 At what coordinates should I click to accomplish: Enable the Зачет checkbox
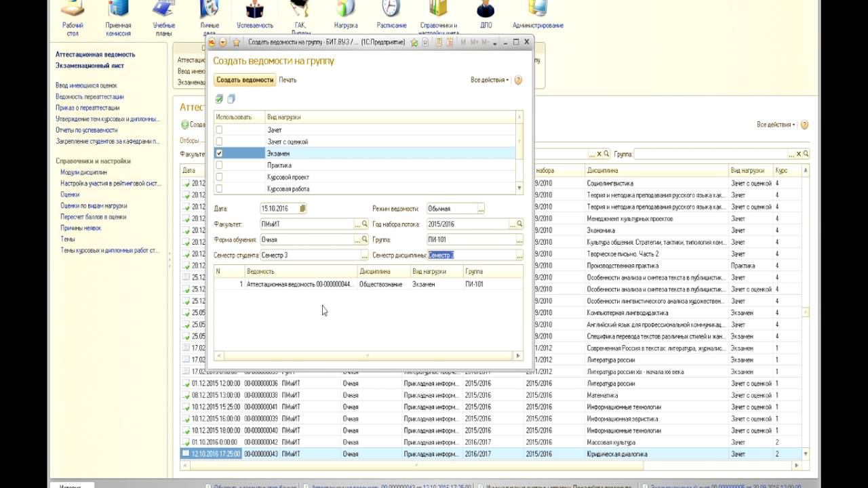tap(219, 129)
